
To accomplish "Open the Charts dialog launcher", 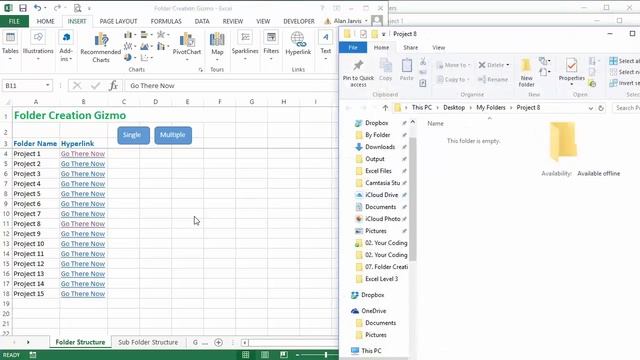I will click(x=200, y=70).
